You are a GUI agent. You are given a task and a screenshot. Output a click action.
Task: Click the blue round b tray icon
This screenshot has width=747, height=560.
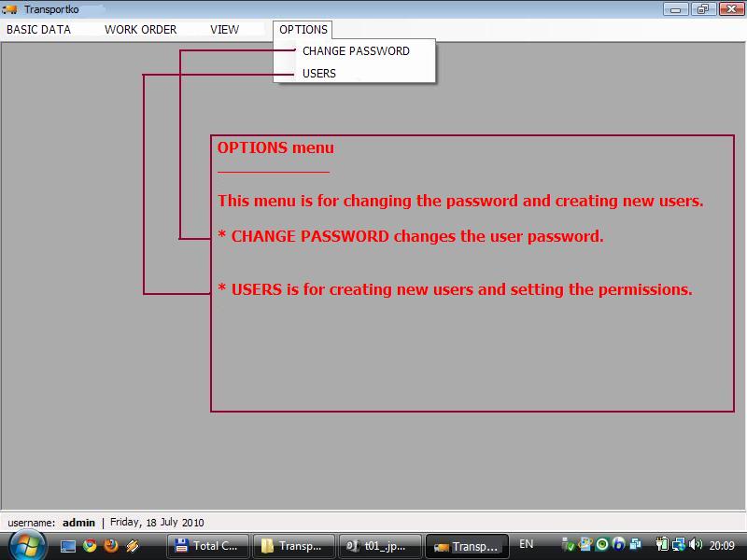click(x=618, y=544)
